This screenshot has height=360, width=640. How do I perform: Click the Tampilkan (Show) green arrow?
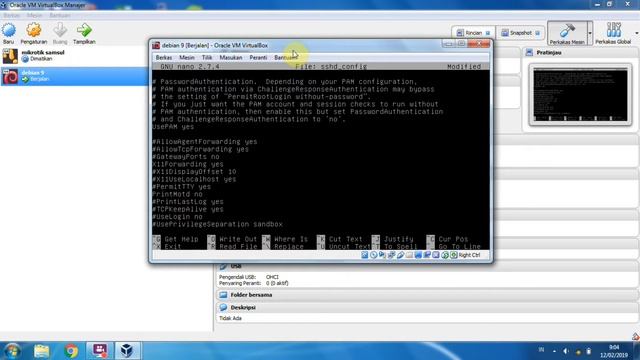84,30
